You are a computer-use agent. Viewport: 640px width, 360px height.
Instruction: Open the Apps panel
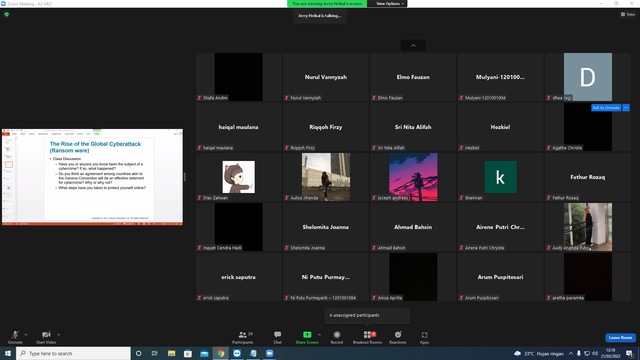tap(424, 337)
